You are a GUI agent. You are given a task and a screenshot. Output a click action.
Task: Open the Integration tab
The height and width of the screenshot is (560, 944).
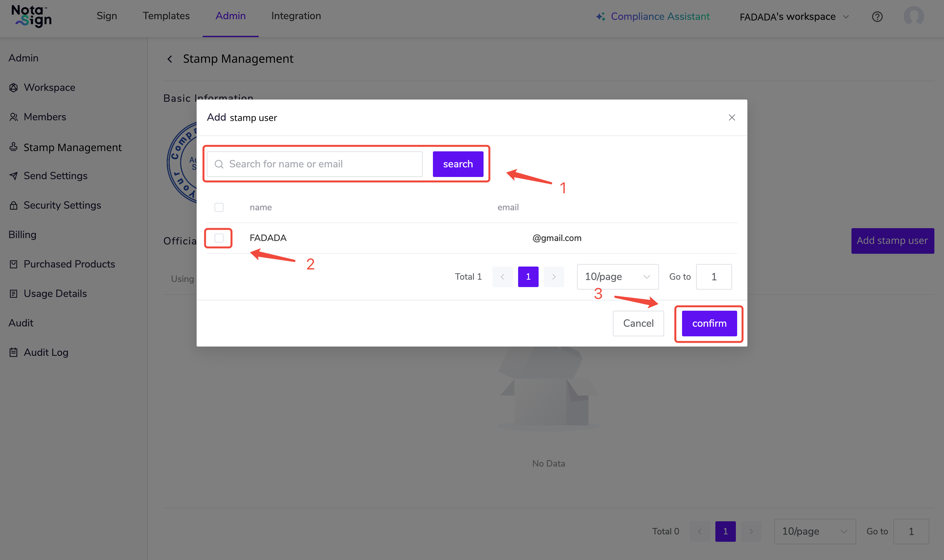(296, 16)
